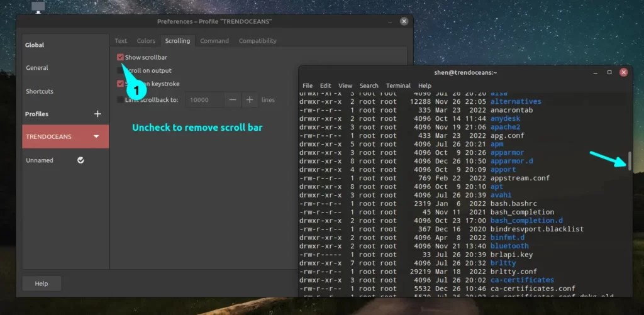Click the anacrontab file name
Image resolution: width=644 pixels, height=315 pixels.
tap(511, 110)
